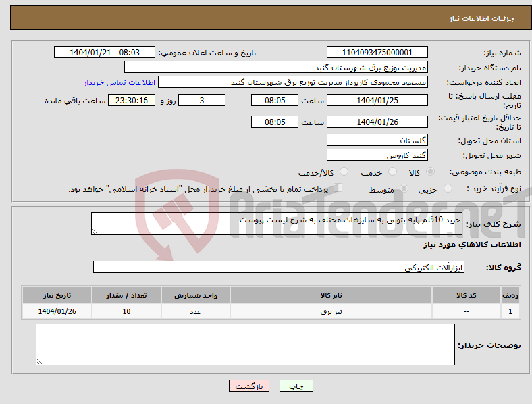
Task: Click the announcement date field 1404/01/21 - 08:03
Action: pyautogui.click(x=105, y=52)
